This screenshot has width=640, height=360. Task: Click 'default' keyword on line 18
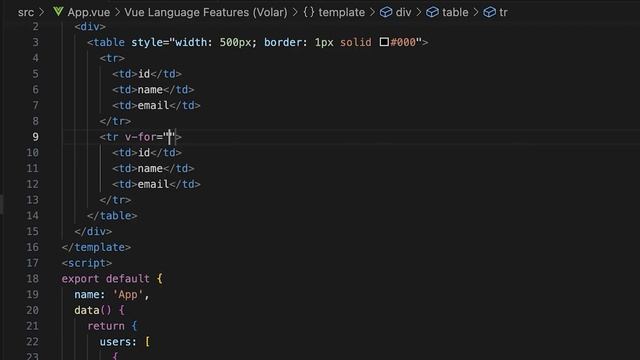coord(128,279)
